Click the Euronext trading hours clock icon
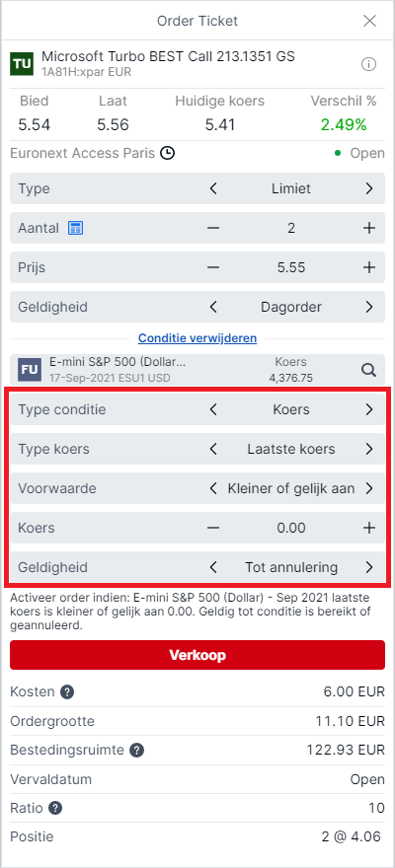 tap(167, 153)
